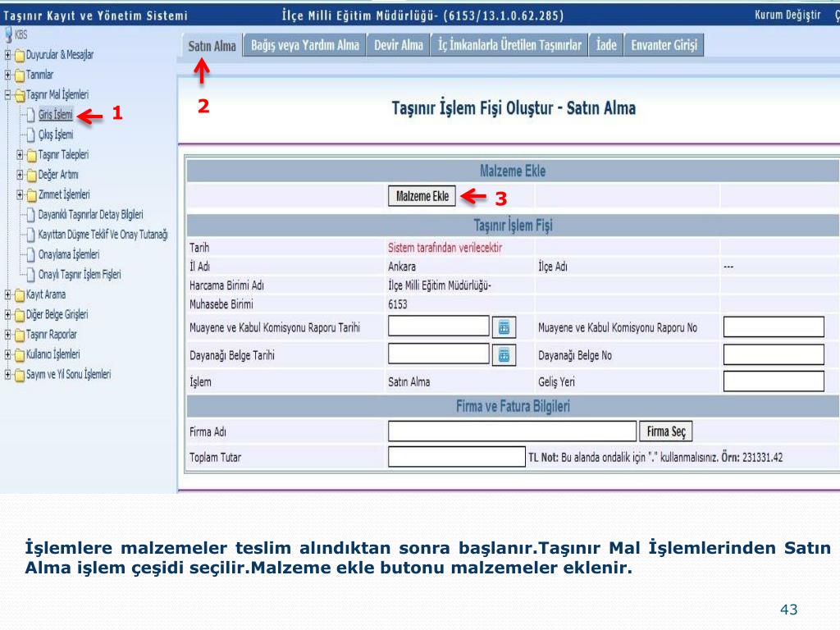Click the Taşınır Raporlar folder icon

(x=20, y=336)
